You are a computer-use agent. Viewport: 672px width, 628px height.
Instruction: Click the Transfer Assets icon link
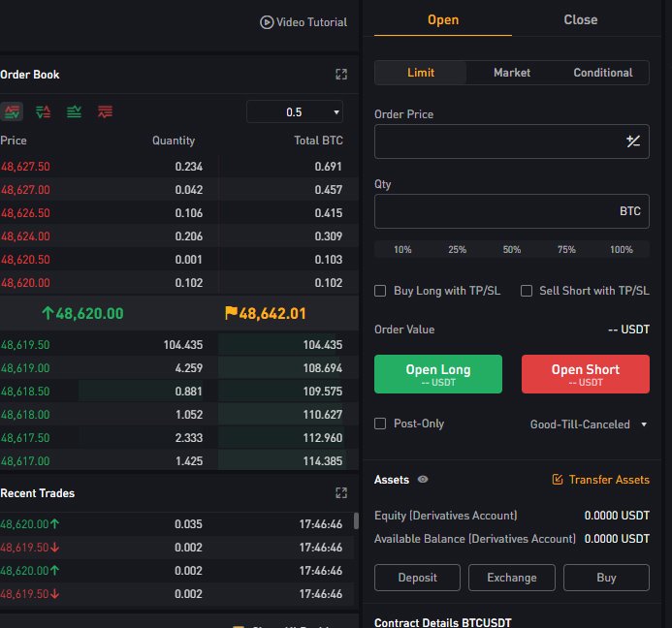558,480
